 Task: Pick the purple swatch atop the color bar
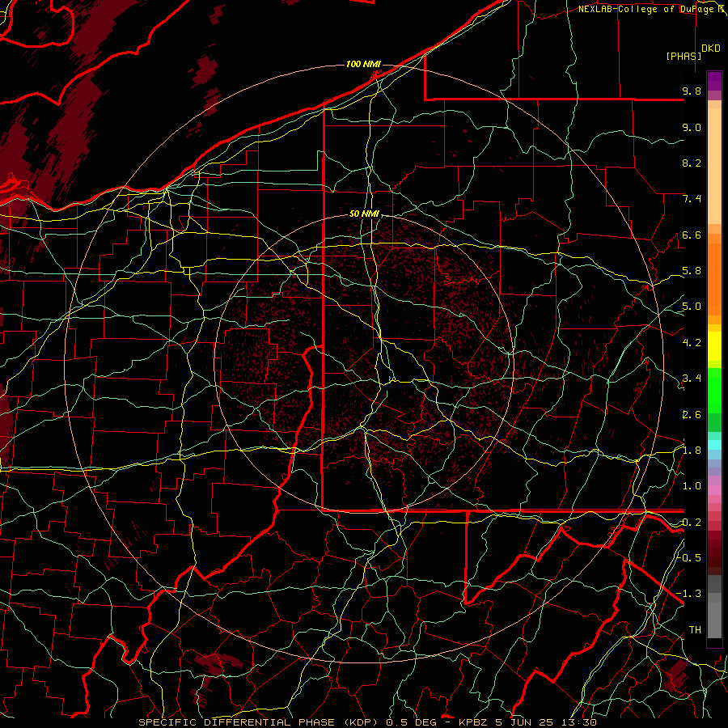[714, 81]
